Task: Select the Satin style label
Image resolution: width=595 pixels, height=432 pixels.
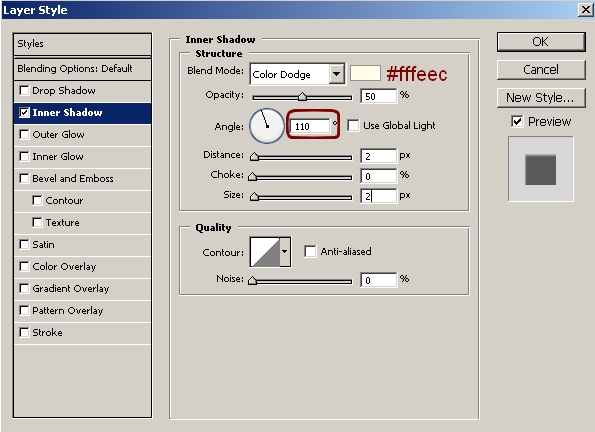Action: point(43,244)
